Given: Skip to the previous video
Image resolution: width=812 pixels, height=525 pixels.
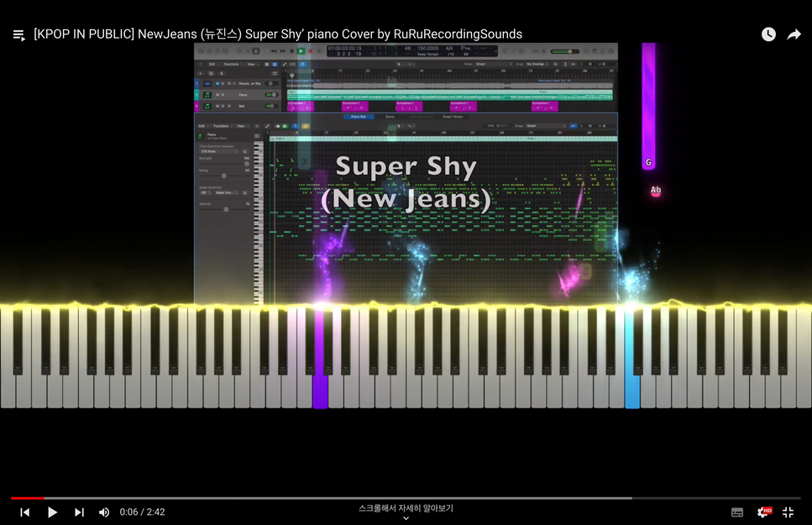Looking at the screenshot, I should [25, 512].
